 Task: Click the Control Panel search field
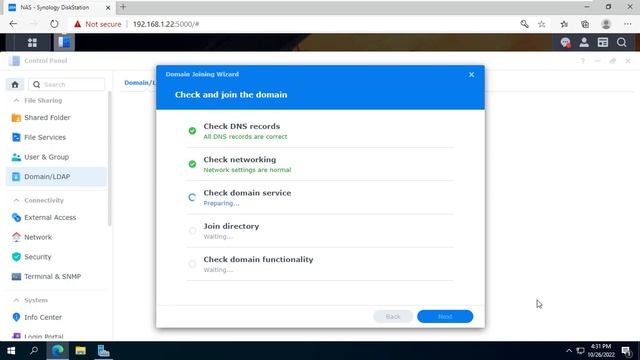(67, 84)
